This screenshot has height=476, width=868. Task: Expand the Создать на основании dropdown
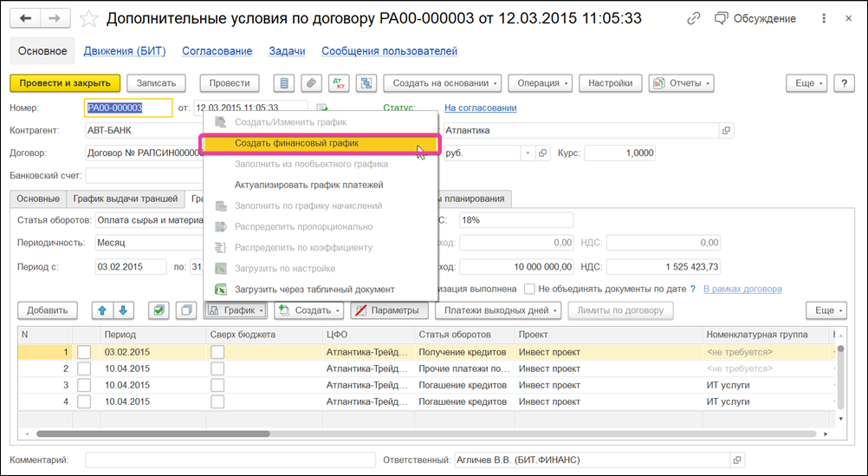coord(443,83)
